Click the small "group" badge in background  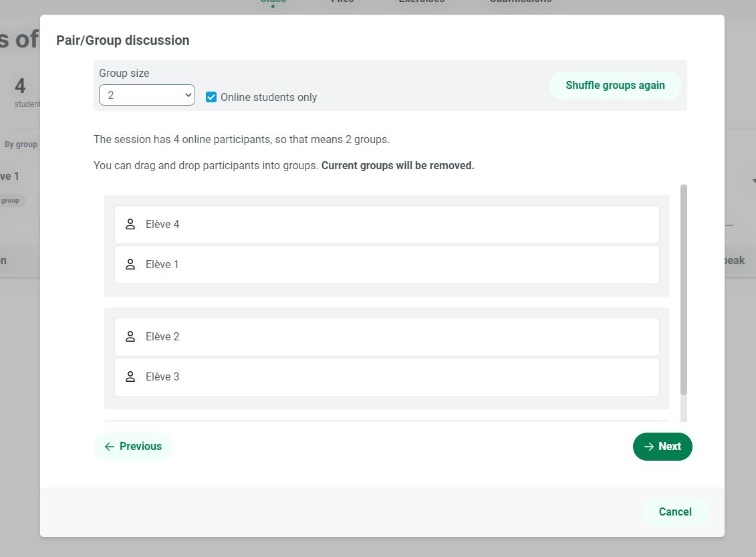[11, 201]
